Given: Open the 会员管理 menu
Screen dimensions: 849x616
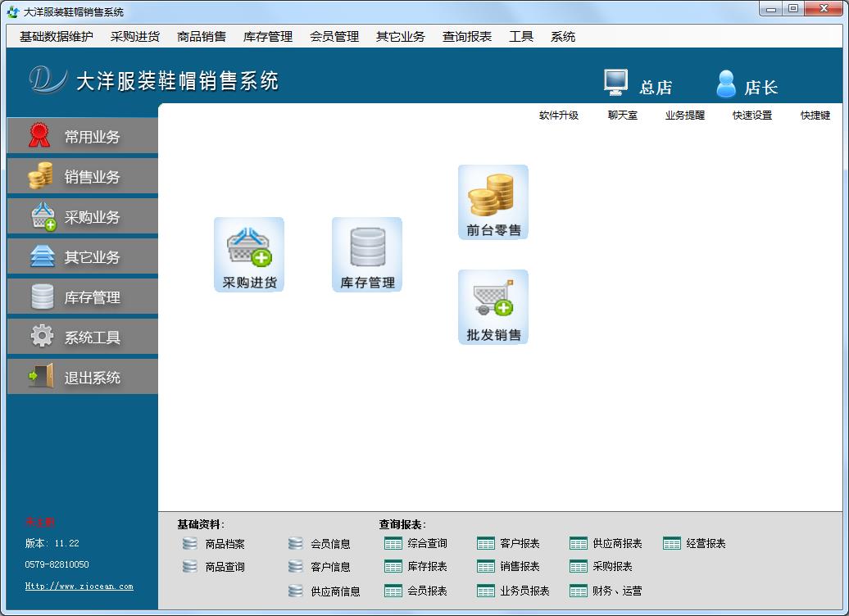Looking at the screenshot, I should click(x=334, y=36).
